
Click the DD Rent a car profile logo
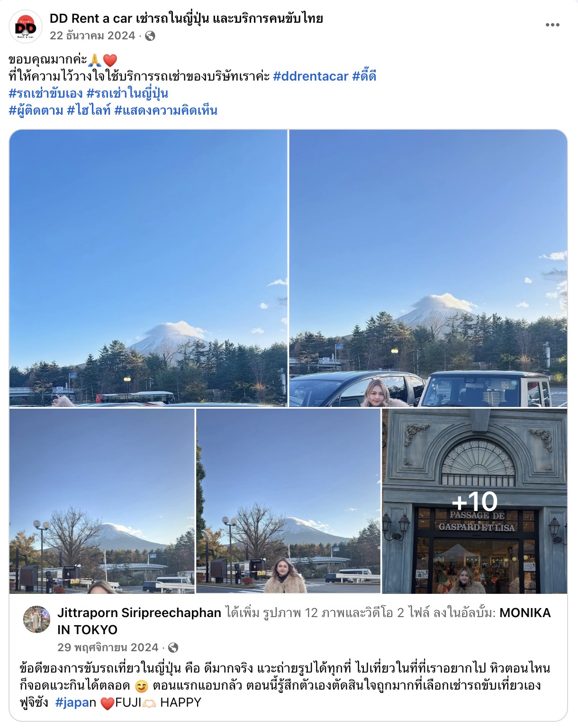point(26,27)
